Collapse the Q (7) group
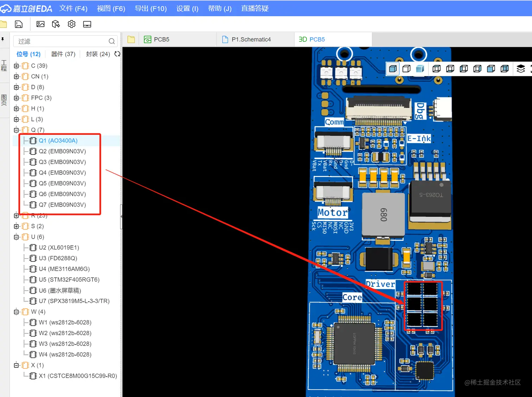This screenshot has height=397, width=532. [17, 130]
